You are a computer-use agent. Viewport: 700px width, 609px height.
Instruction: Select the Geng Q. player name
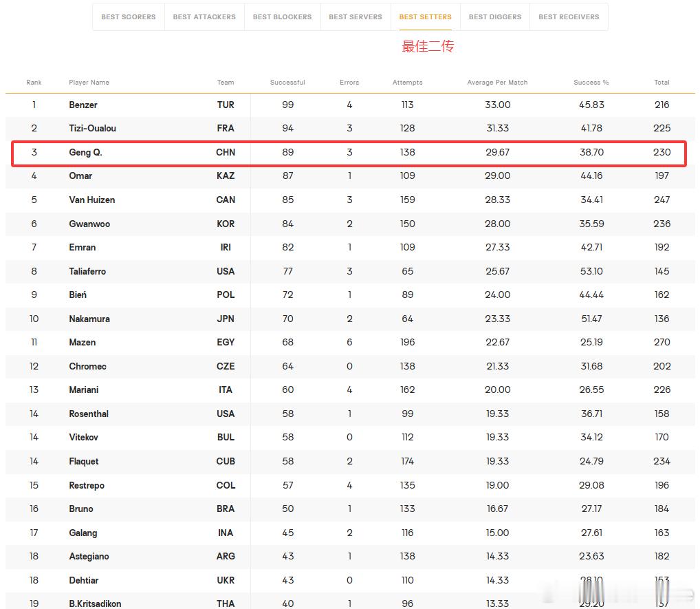click(x=86, y=152)
